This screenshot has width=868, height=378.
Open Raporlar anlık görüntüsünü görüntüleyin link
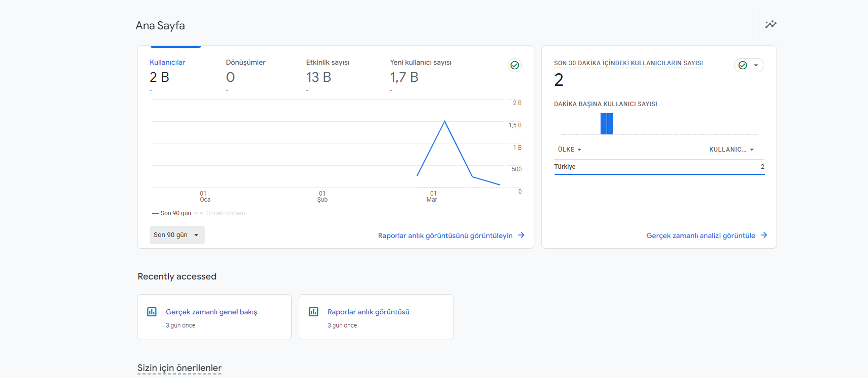445,235
